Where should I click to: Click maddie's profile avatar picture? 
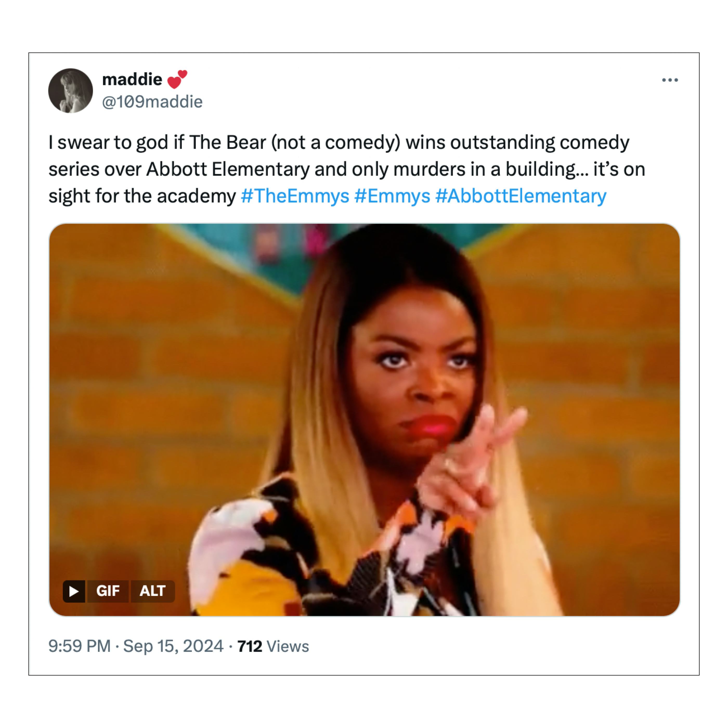[x=70, y=91]
